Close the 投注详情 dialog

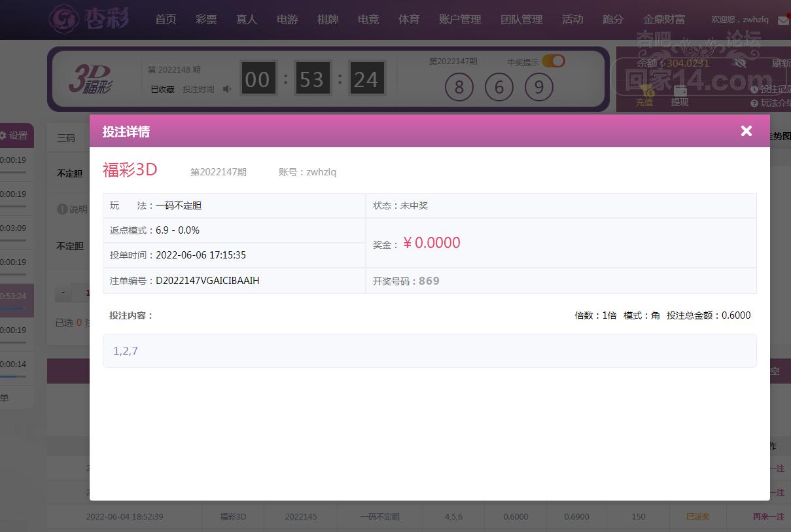[x=746, y=131]
